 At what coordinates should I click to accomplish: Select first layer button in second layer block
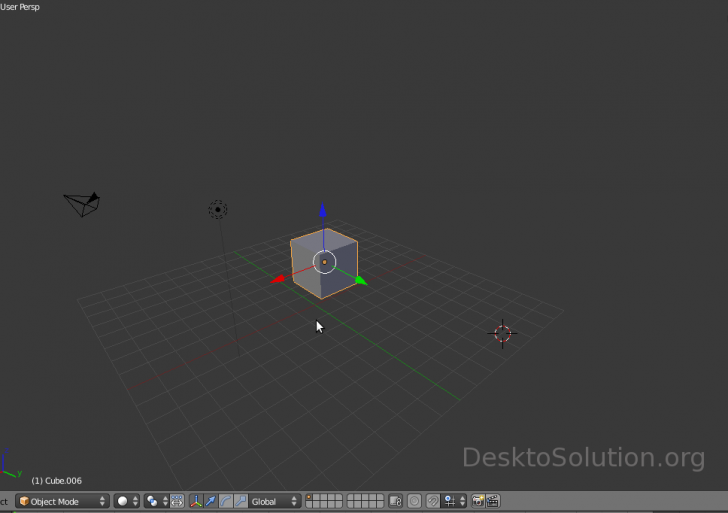351,498
